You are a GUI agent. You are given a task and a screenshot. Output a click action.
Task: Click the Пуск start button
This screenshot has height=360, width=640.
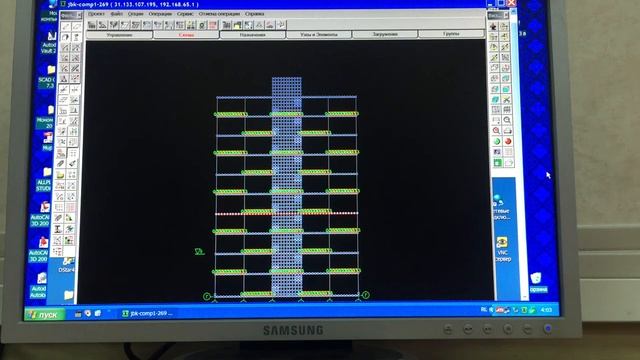44,315
